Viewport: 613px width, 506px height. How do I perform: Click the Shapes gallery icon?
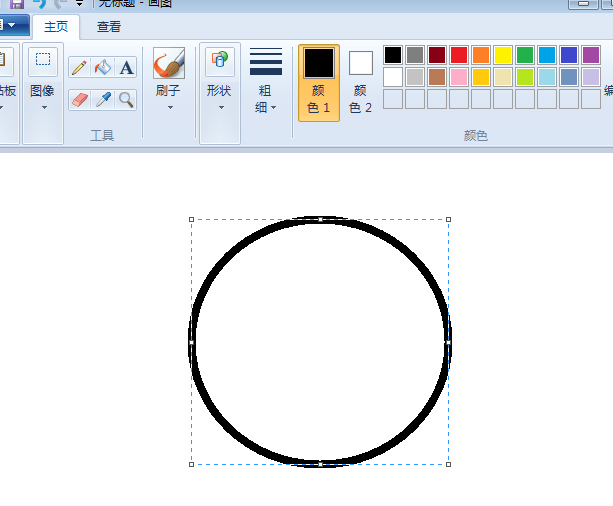[x=220, y=61]
